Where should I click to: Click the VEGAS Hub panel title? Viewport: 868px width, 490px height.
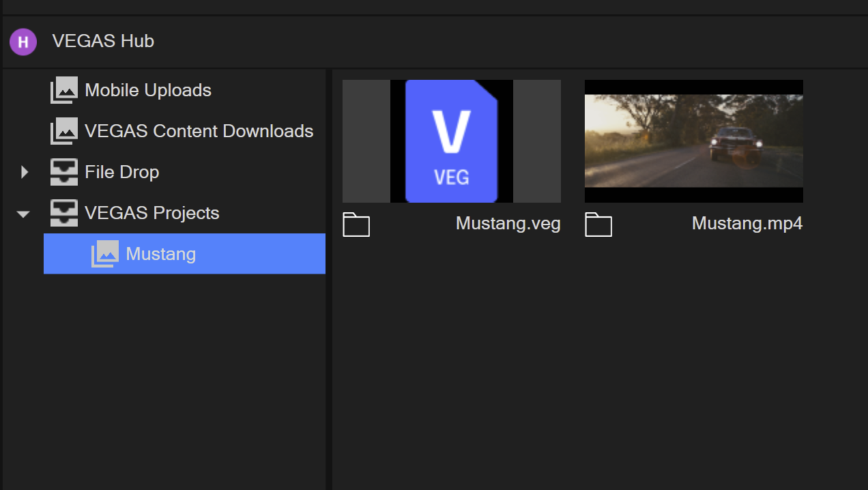point(103,42)
